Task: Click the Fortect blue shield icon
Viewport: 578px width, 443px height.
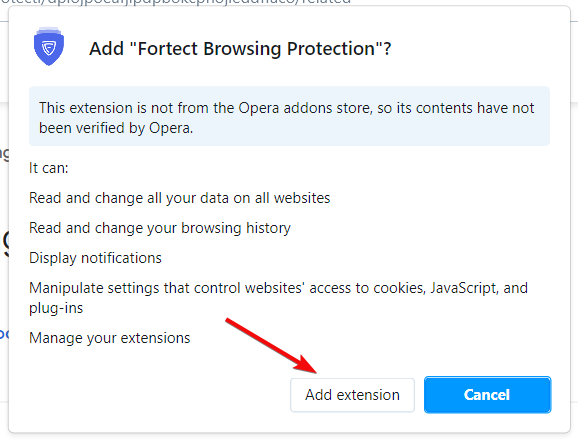Action: (x=49, y=46)
